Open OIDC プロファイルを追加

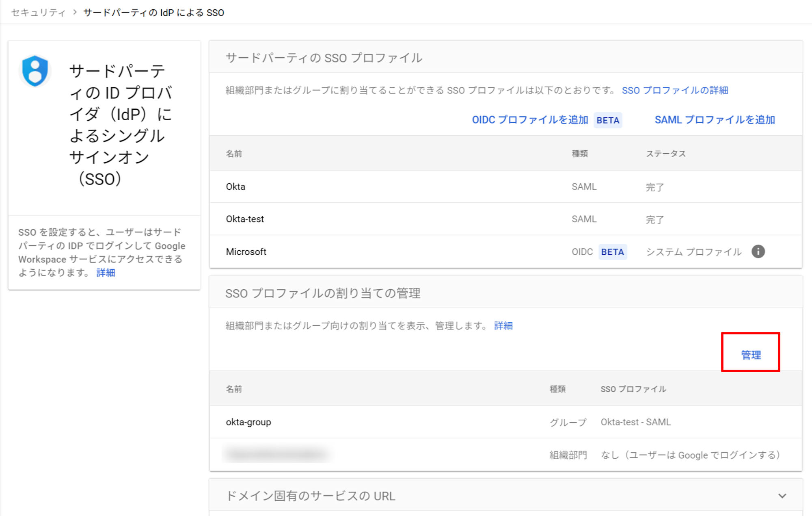pyautogui.click(x=530, y=120)
